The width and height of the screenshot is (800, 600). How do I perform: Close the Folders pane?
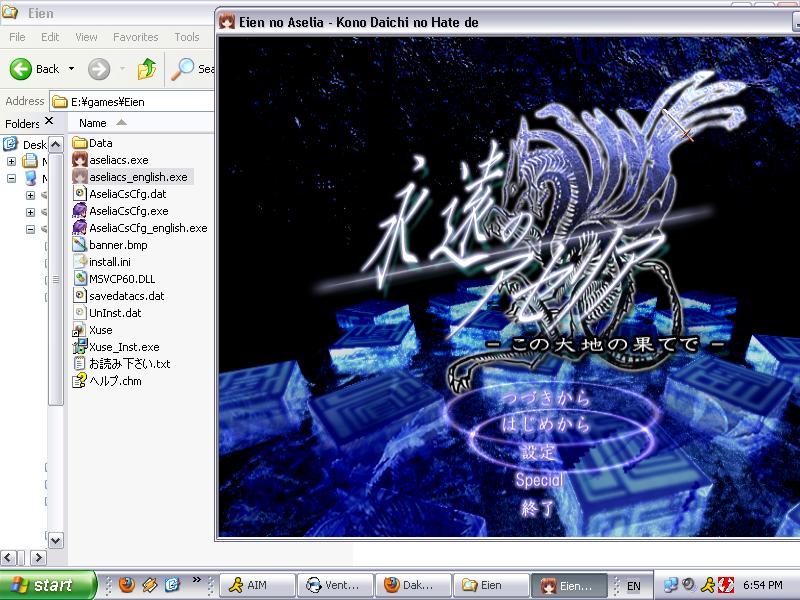pos(49,121)
